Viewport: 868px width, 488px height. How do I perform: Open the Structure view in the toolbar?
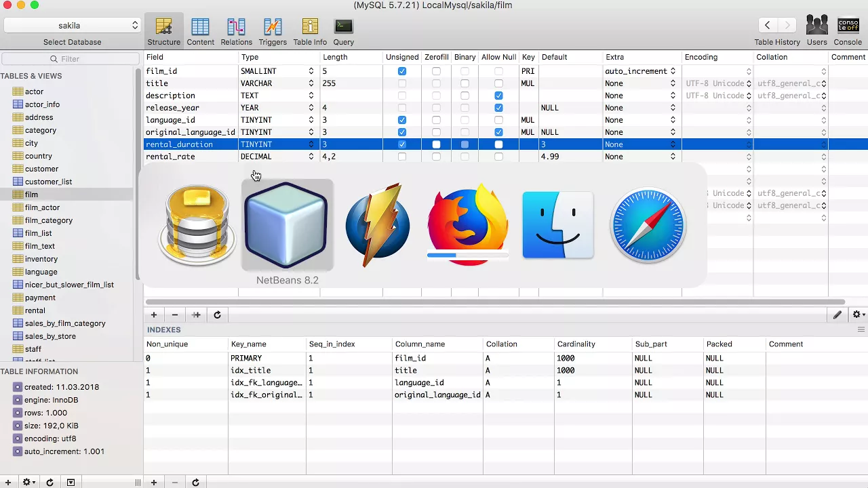163,31
